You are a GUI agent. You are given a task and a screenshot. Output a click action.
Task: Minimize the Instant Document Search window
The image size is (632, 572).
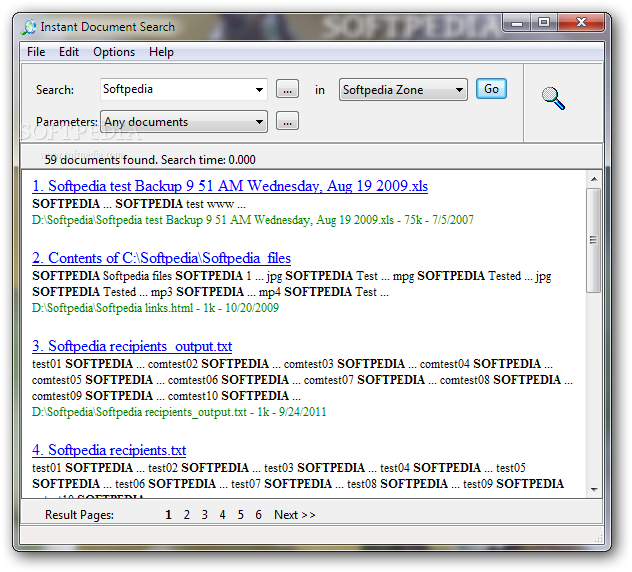(x=517, y=23)
